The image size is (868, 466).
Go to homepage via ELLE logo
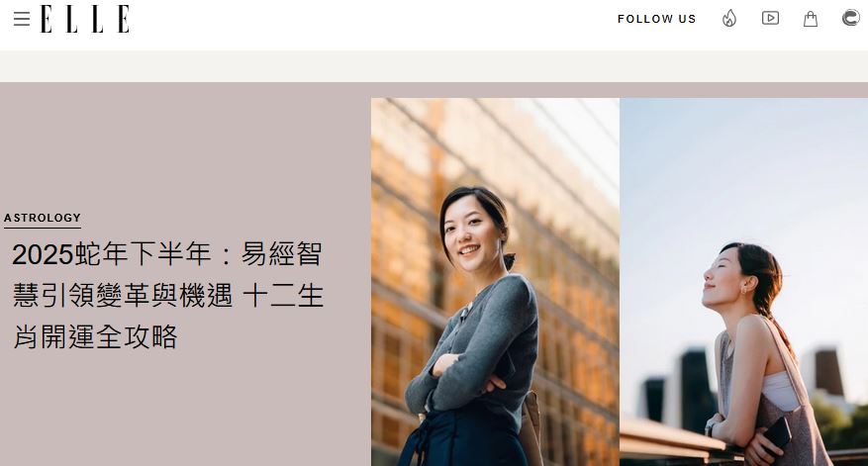[x=85, y=19]
